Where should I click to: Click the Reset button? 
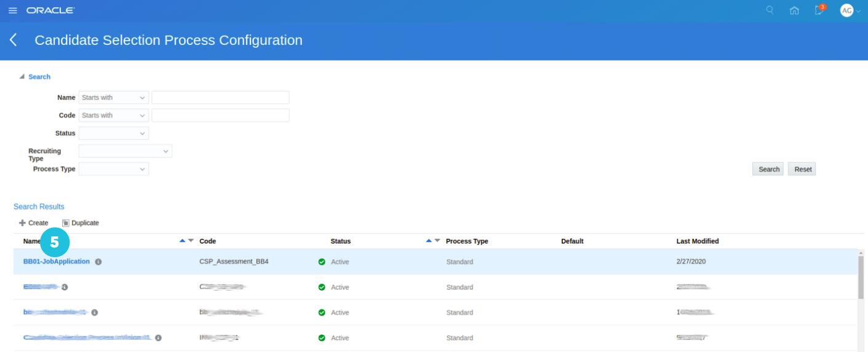[x=802, y=169]
